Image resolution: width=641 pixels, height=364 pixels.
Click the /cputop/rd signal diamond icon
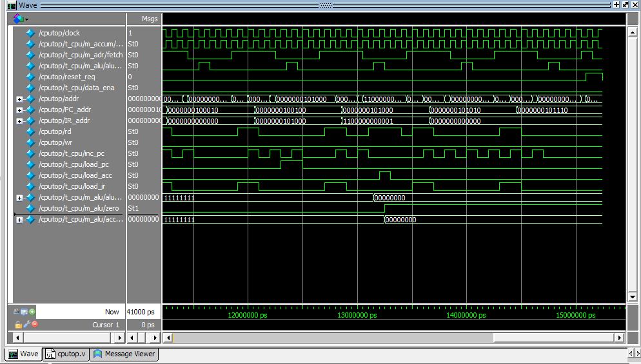click(31, 131)
